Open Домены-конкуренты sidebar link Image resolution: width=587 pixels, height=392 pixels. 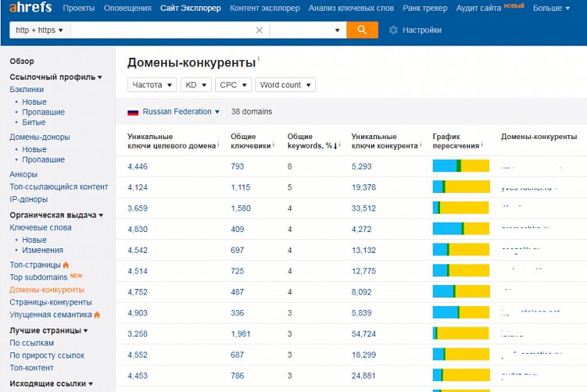47,290
